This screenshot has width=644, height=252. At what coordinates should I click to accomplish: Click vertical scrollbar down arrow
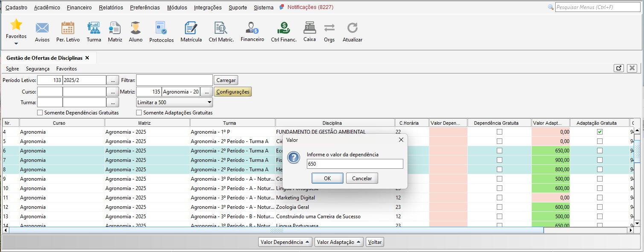point(637,223)
